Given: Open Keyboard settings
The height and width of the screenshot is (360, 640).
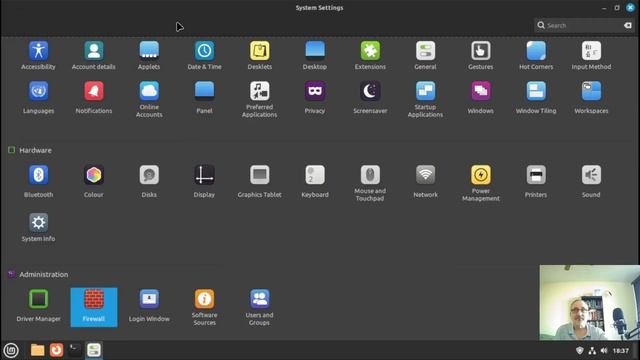Looking at the screenshot, I should (315, 182).
